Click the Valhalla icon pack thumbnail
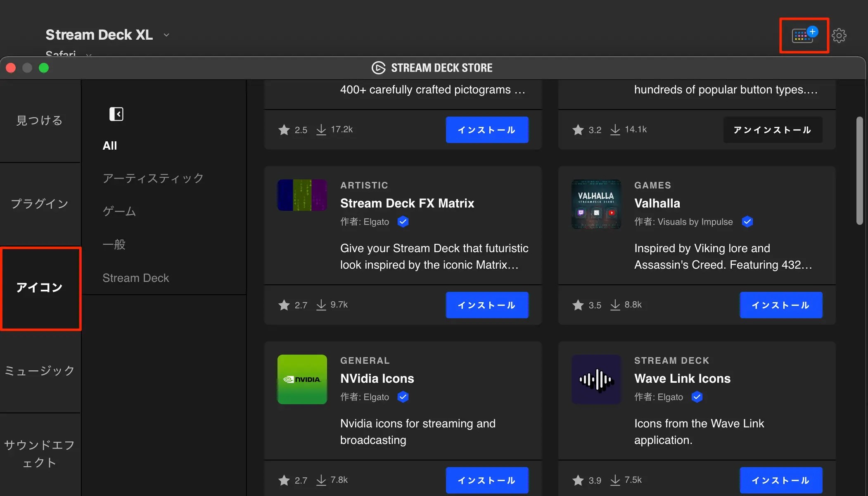This screenshot has width=868, height=496. (596, 204)
